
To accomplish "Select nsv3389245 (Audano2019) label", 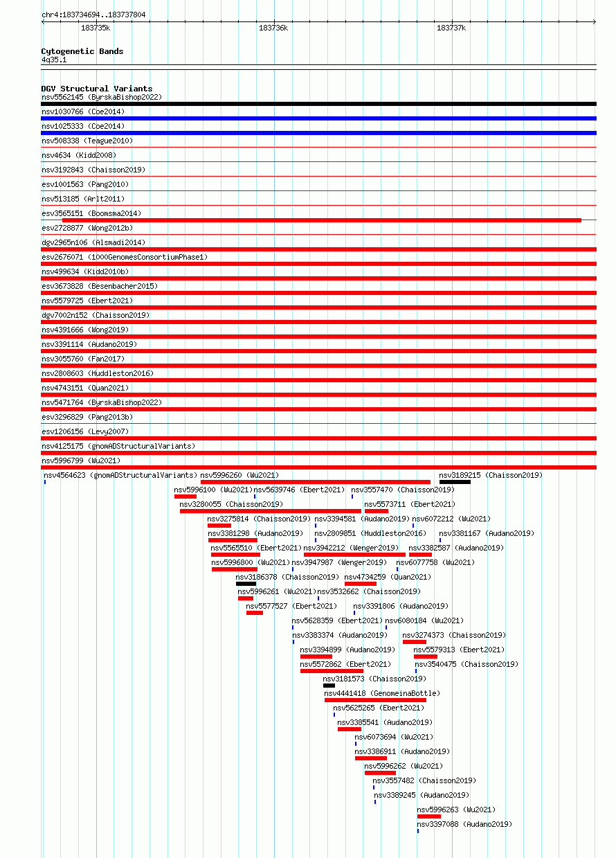I will (x=422, y=796).
